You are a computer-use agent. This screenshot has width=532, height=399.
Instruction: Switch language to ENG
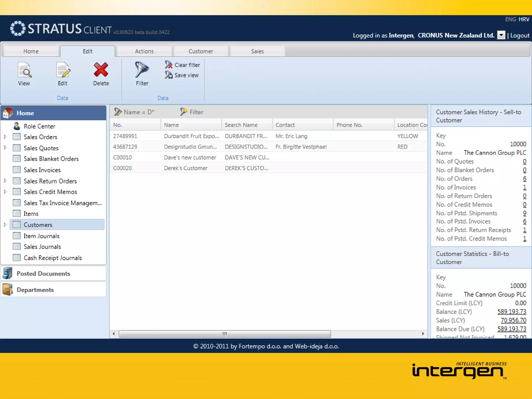[510, 19]
